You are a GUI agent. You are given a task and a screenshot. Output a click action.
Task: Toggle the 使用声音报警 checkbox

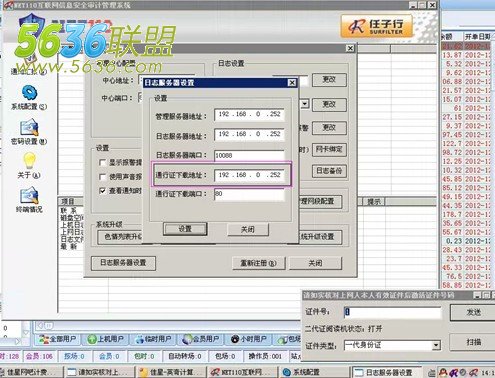click(x=102, y=177)
